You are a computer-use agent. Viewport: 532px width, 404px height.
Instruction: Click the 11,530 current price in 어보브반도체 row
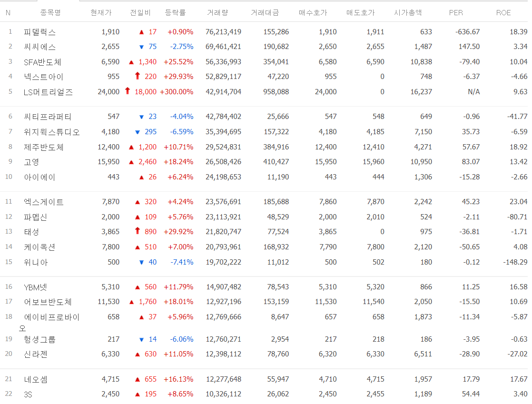(x=108, y=302)
